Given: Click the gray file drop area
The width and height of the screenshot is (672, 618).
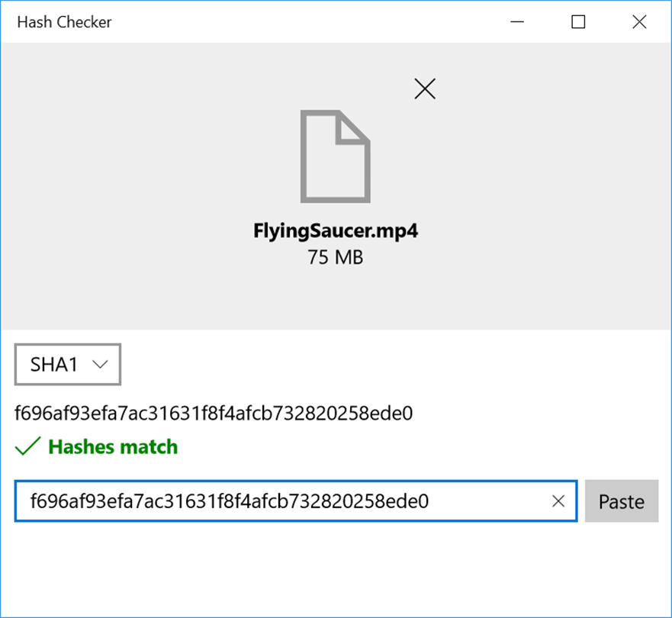Looking at the screenshot, I should [x=336, y=185].
